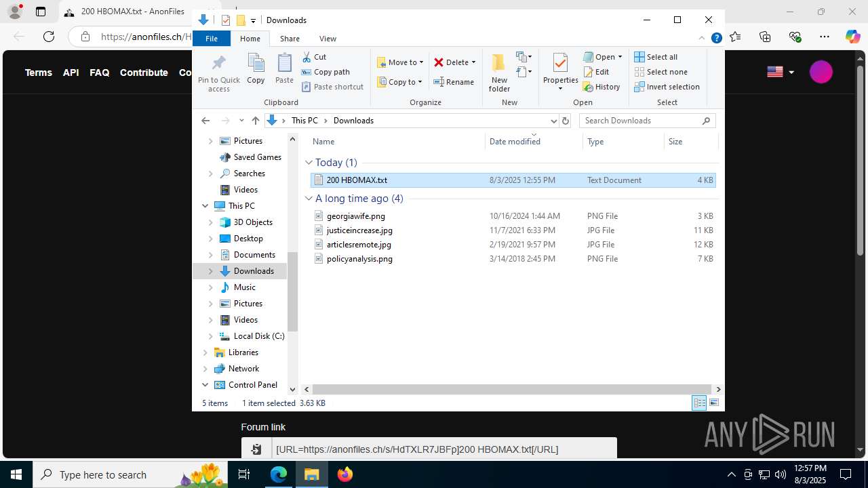This screenshot has width=868, height=488.
Task: Open the Move to dropdown
Action: coord(400,62)
